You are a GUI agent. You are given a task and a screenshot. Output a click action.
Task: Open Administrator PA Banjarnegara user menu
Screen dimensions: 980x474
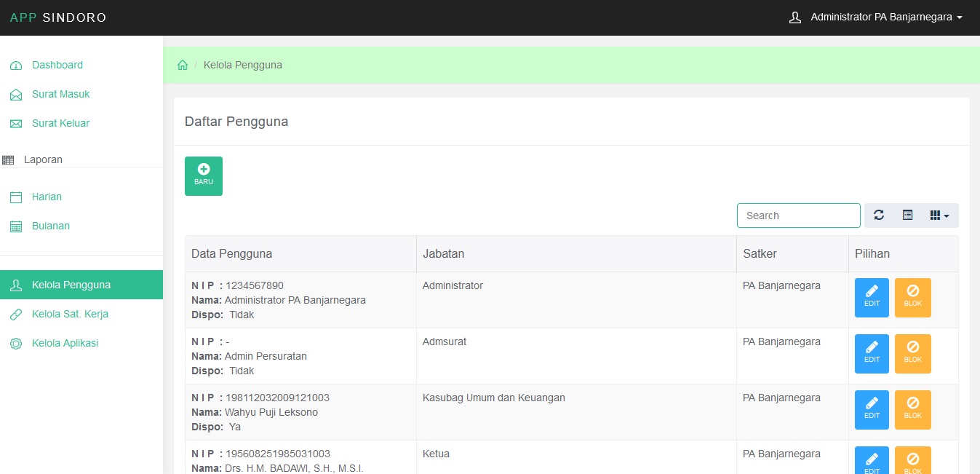(876, 17)
